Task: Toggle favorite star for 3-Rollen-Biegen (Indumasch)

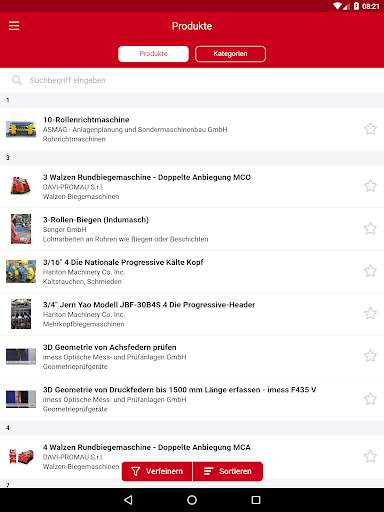Action: [370, 229]
